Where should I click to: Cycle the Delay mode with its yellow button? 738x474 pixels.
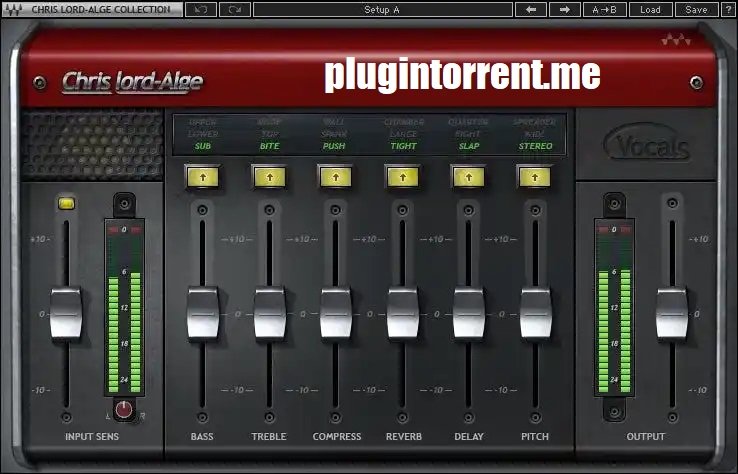[x=469, y=177]
